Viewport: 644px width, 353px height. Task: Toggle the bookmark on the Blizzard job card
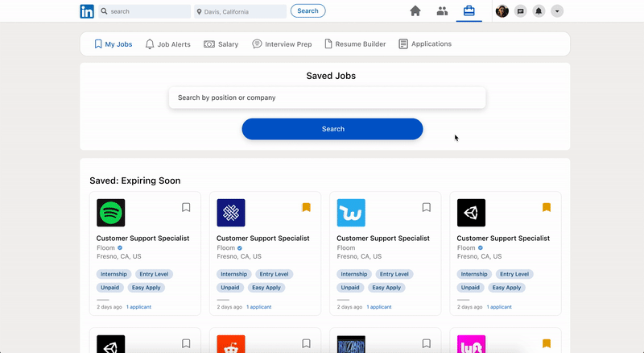pyautogui.click(x=427, y=343)
